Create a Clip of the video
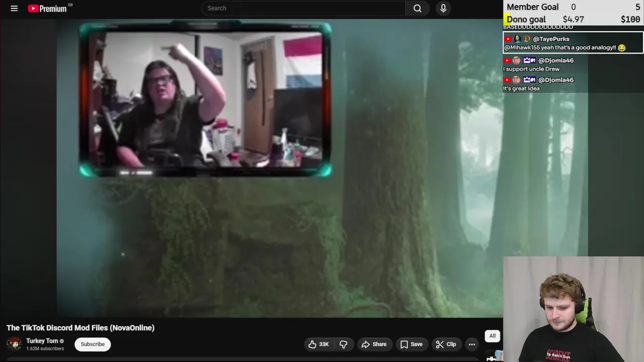 (446, 344)
